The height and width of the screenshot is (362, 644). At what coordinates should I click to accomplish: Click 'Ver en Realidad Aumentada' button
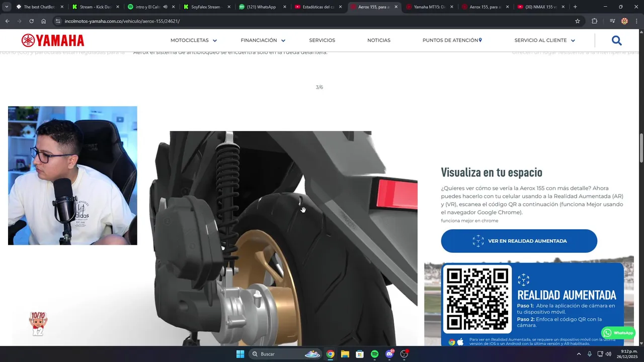519,241
